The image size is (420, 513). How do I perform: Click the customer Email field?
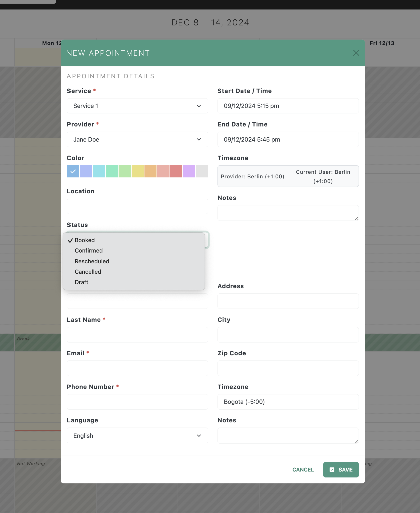(137, 368)
